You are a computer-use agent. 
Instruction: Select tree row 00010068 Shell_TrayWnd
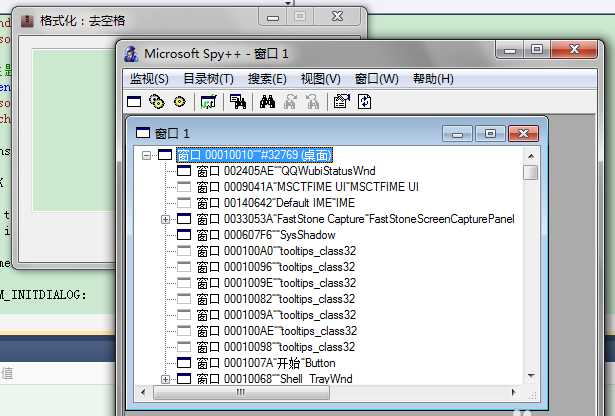(274, 379)
